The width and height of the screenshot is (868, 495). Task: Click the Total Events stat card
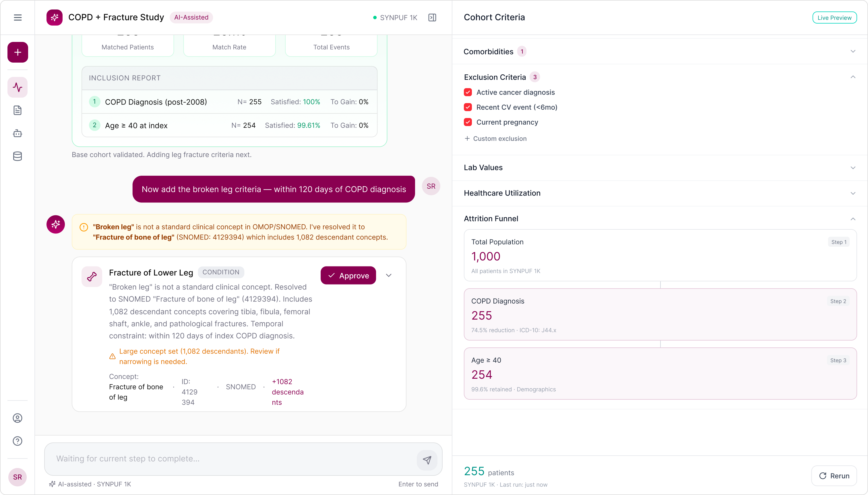coord(331,46)
